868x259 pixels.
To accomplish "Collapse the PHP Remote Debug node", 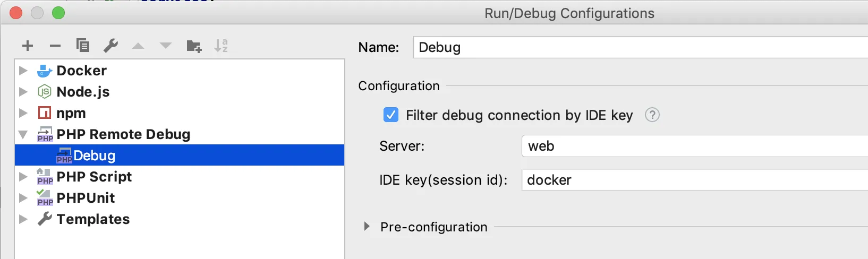I will 23,134.
